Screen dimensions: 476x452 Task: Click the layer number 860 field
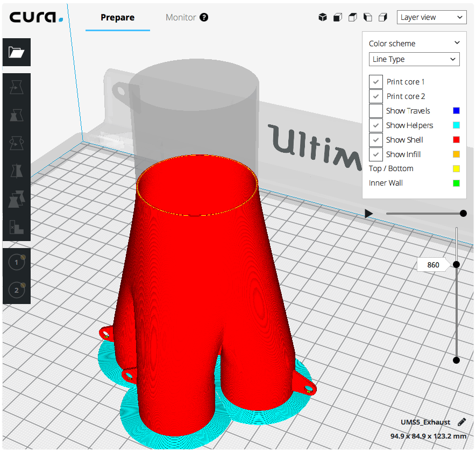pos(433,265)
